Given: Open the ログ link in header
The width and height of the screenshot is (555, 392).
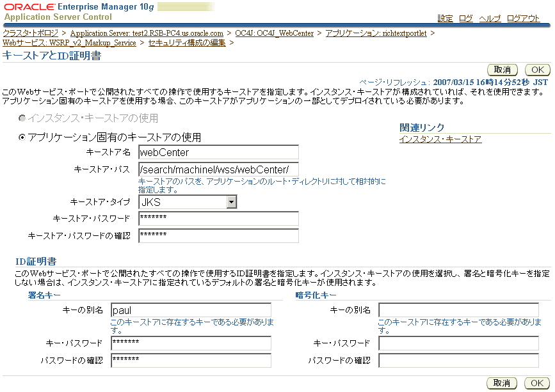Looking at the screenshot, I should tap(466, 19).
